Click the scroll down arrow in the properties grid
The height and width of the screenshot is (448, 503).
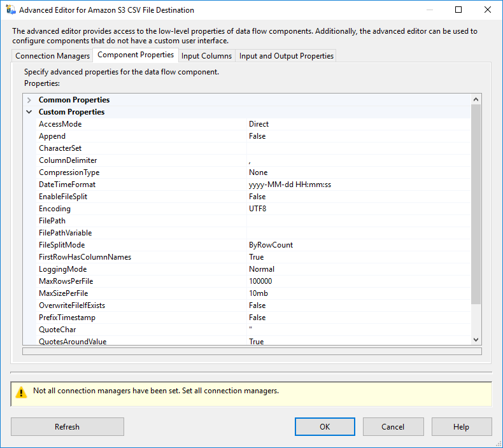click(x=476, y=340)
